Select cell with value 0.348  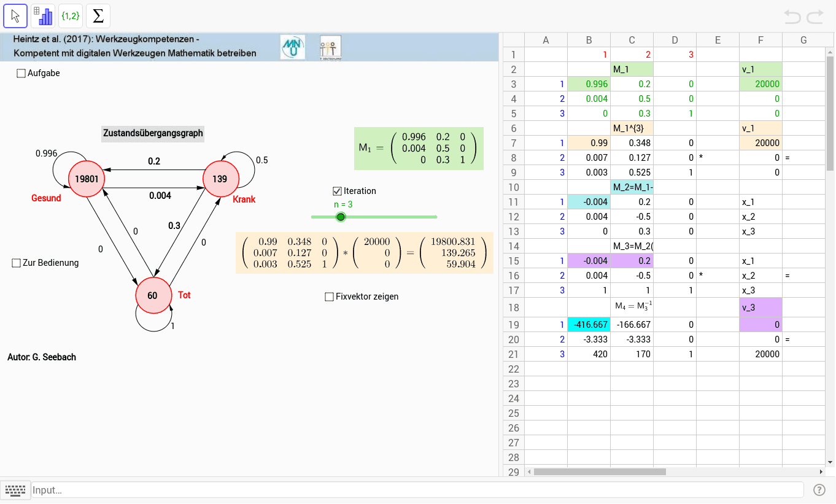click(632, 143)
